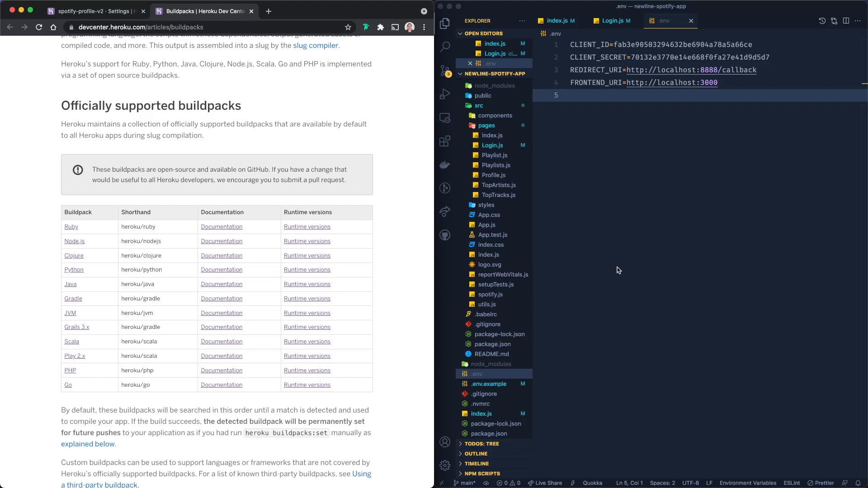Screen dimensions: 868x488
Task: Open timeline history icon in editor toolbar
Action: point(822,21)
